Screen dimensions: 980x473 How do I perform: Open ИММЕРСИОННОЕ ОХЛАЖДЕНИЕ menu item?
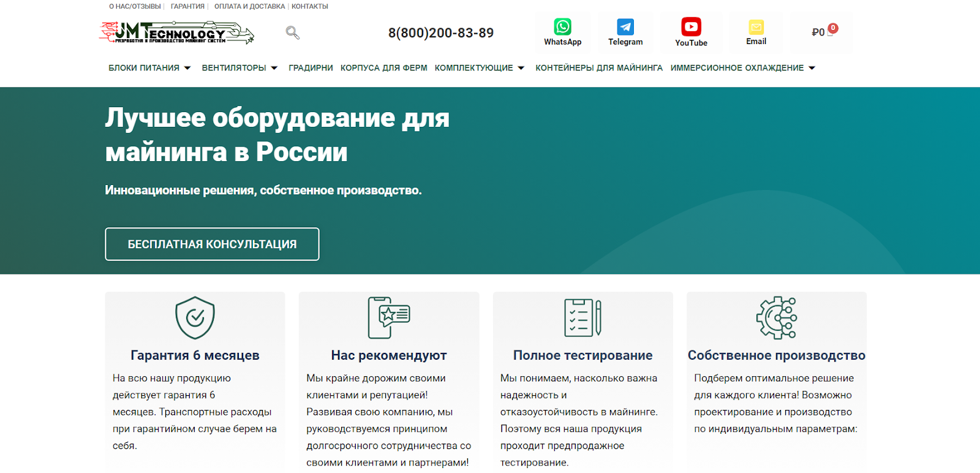tap(737, 68)
